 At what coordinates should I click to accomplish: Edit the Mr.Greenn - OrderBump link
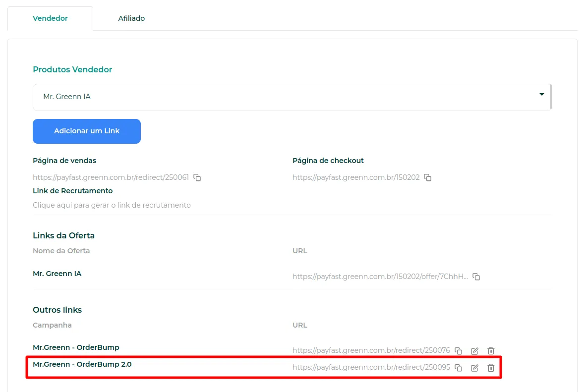pyautogui.click(x=474, y=351)
